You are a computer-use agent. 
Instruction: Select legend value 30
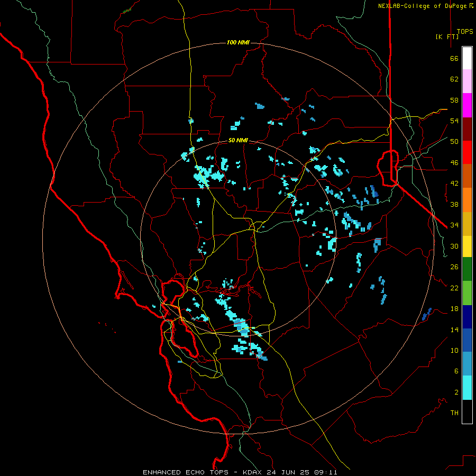[454, 246]
